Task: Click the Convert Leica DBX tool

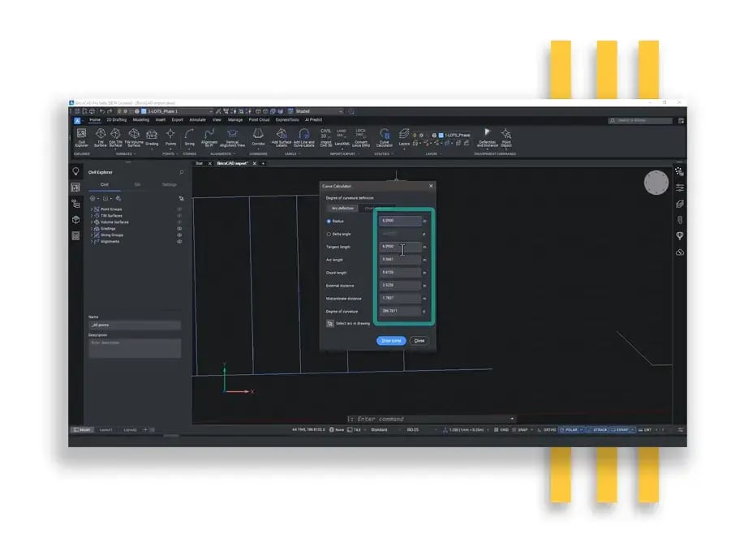Action: (361, 137)
